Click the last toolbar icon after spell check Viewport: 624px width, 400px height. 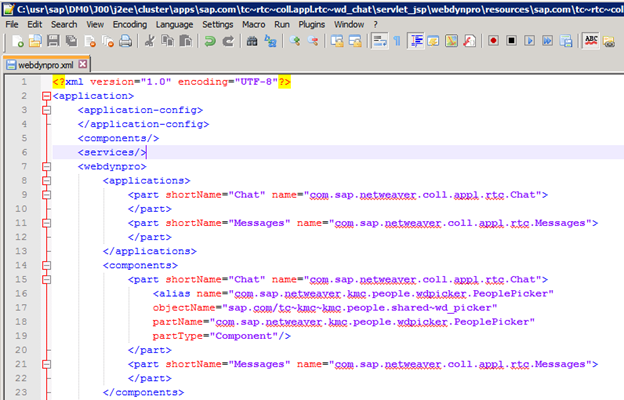(x=609, y=41)
